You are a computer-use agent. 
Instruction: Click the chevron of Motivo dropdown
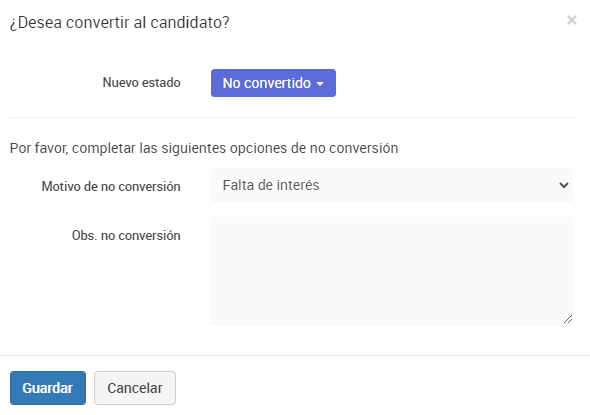click(x=563, y=185)
